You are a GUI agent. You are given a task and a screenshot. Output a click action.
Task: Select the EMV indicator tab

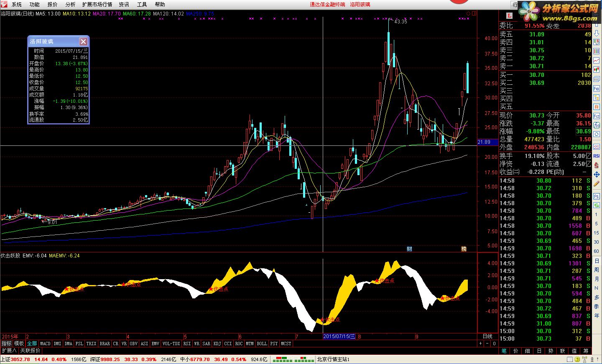pyautogui.click(x=155, y=344)
